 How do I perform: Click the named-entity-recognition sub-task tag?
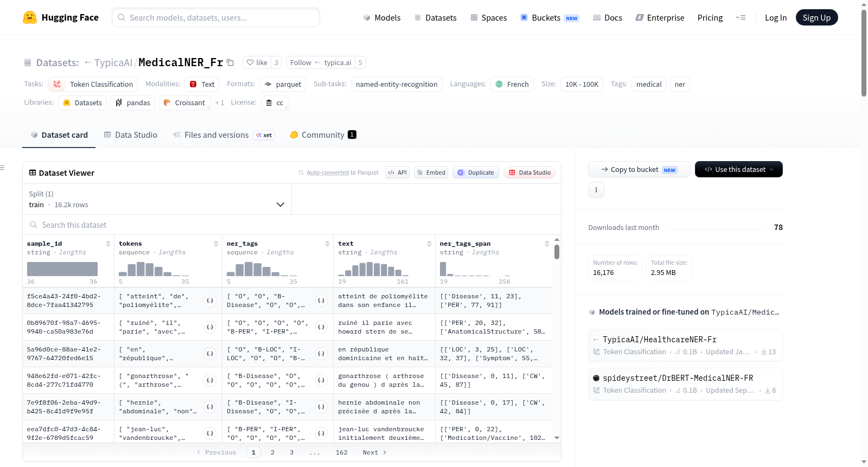[397, 84]
